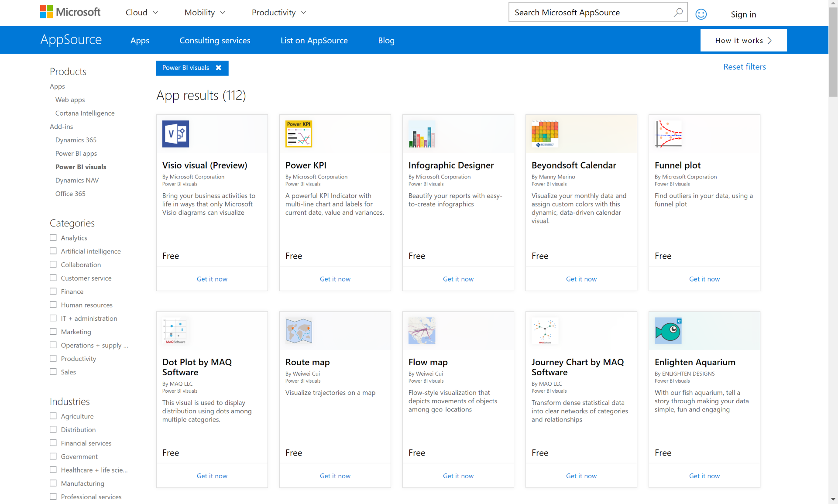Expand the Cloud dropdown menu

pos(142,13)
